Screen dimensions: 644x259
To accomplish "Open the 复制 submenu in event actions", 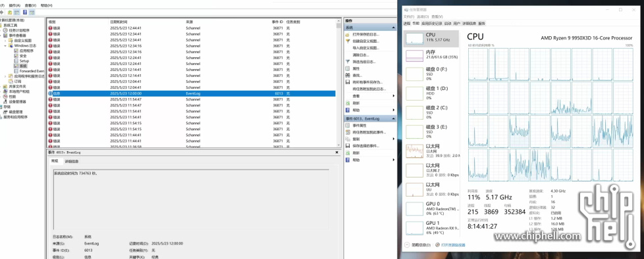I will coord(394,139).
